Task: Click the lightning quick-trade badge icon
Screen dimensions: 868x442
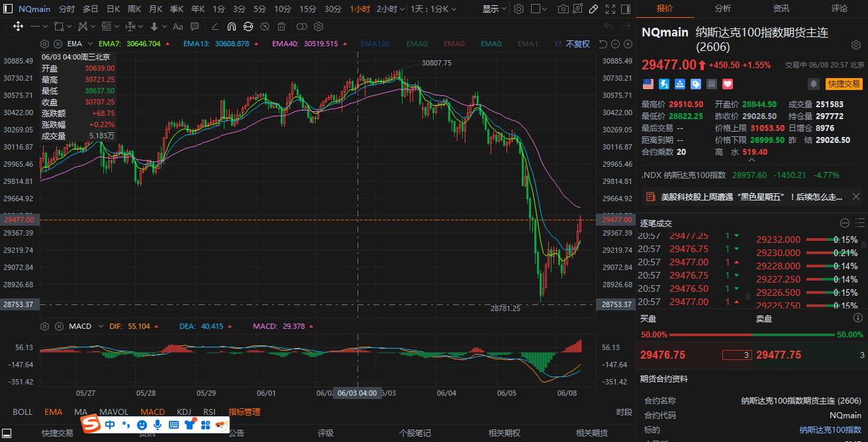Action: coord(664,84)
